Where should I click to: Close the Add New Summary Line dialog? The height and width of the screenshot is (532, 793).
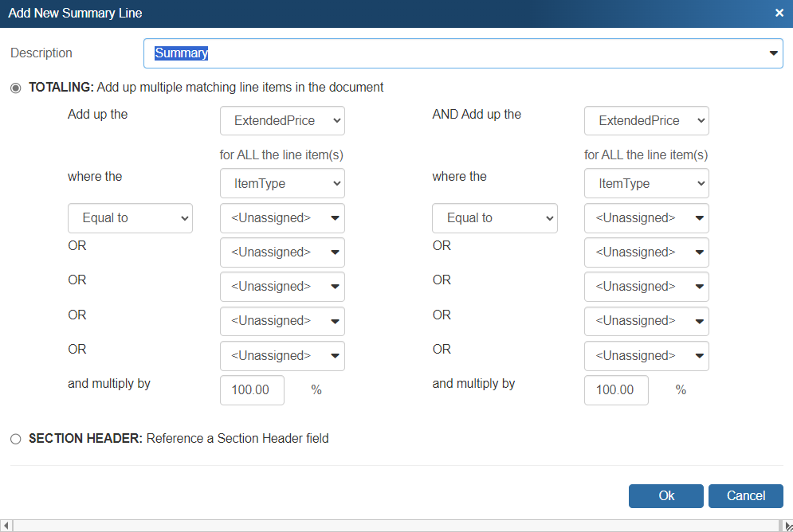tap(779, 14)
